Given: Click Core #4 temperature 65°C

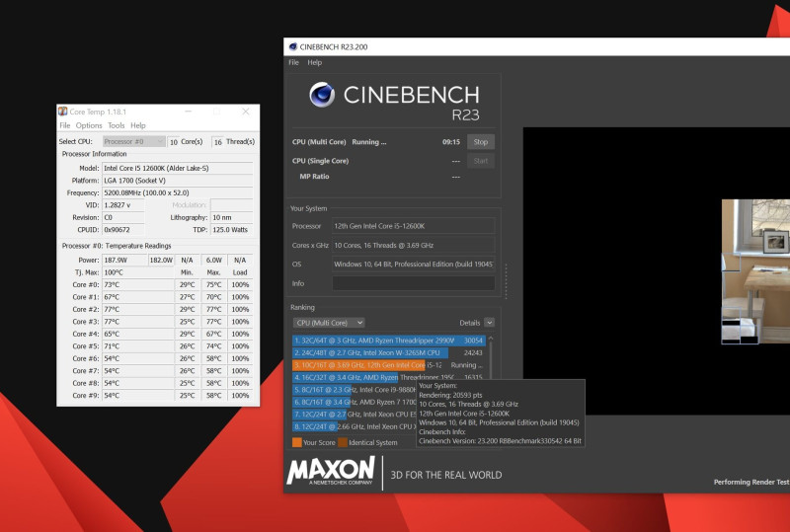Looking at the screenshot, I should point(138,334).
